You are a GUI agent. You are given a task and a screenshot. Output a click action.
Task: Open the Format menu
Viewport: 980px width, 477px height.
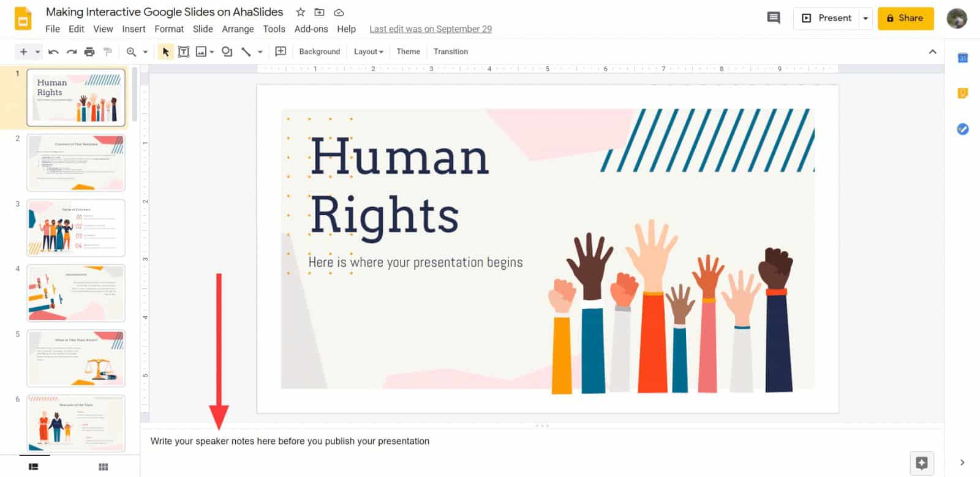point(169,29)
